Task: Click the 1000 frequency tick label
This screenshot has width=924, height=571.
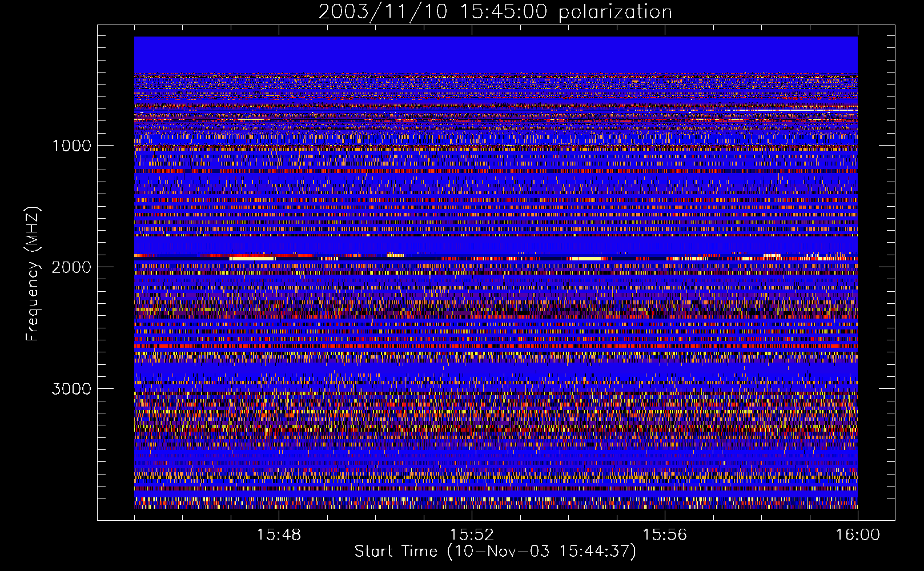Action: click(x=72, y=146)
